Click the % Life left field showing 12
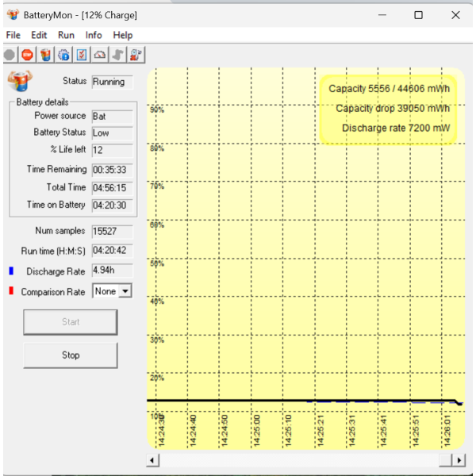 coord(113,150)
